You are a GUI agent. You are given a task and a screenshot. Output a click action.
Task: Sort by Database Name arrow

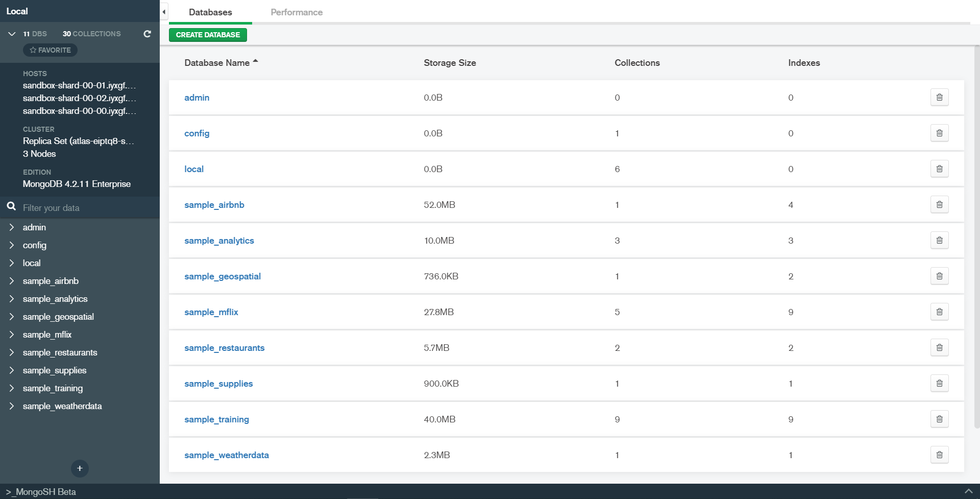coord(256,61)
